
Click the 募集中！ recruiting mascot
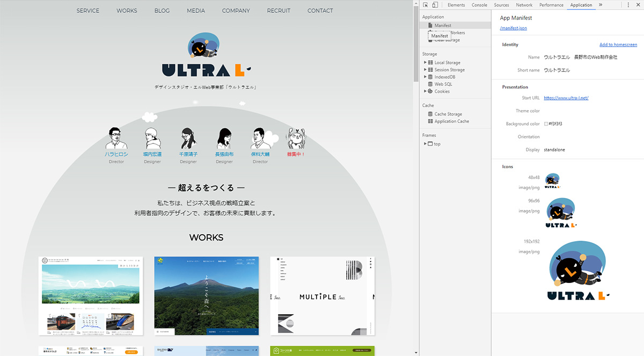(x=296, y=139)
